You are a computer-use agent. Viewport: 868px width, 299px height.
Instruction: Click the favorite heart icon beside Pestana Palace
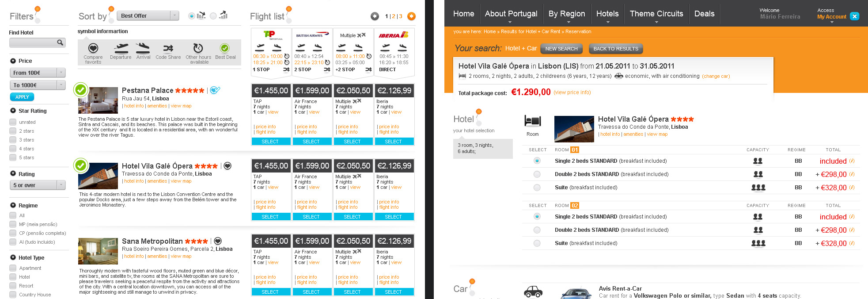pos(215,90)
